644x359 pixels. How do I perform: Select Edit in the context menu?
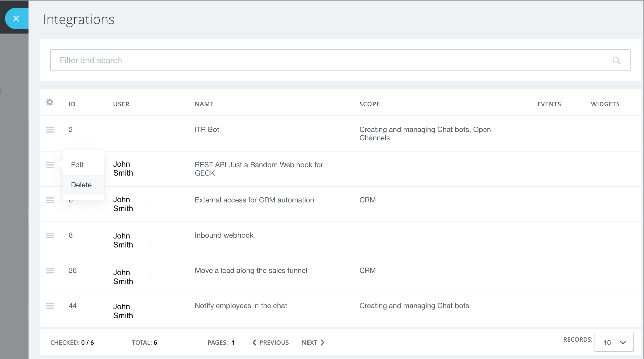point(77,164)
